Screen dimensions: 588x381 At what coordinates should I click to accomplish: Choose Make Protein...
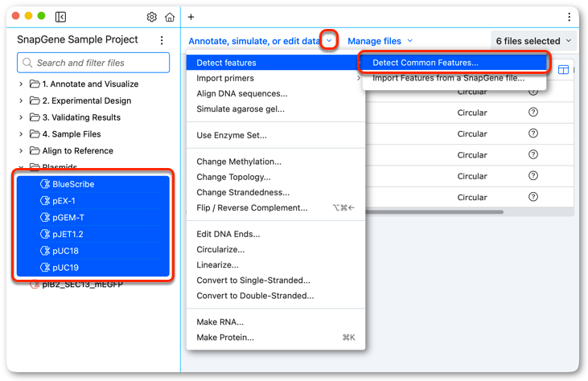click(276, 337)
